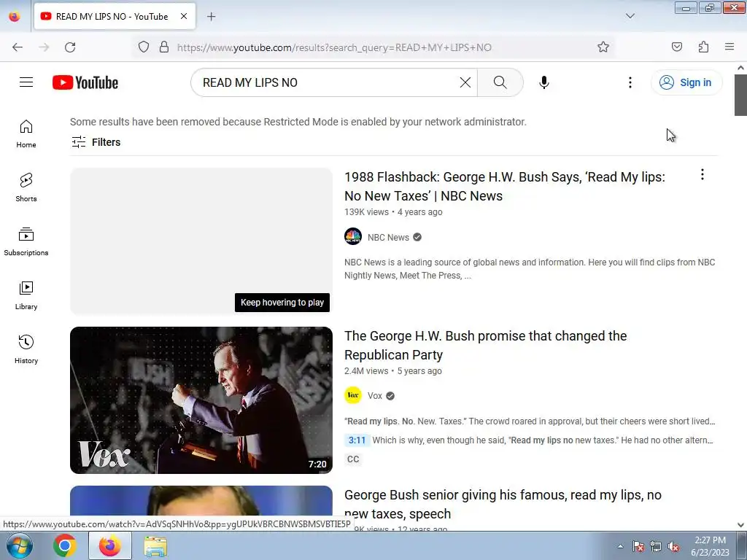Viewport: 747px width, 560px height.
Task: Open 'George Bush senior giving his famous' title
Action: click(503, 505)
